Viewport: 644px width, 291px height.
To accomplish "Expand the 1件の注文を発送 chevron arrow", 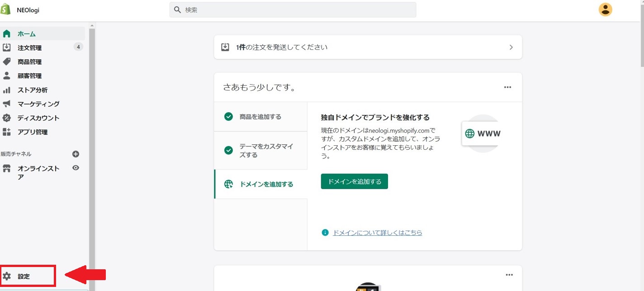I will pos(511,47).
